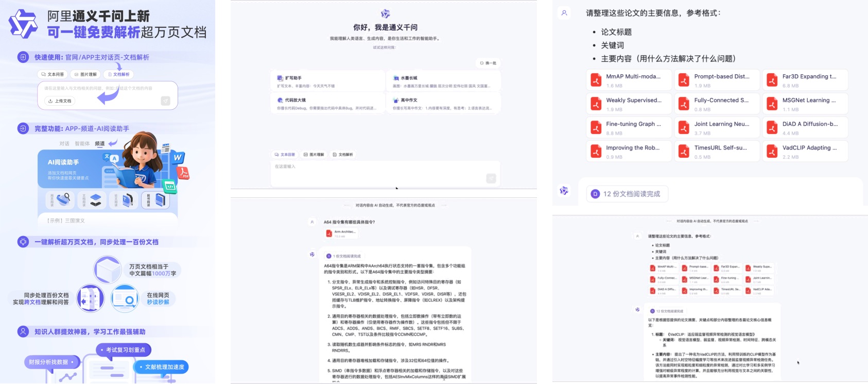This screenshot has width=868, height=384.
Task: Click the 文献梳理加速度 tag
Action: pos(161,367)
